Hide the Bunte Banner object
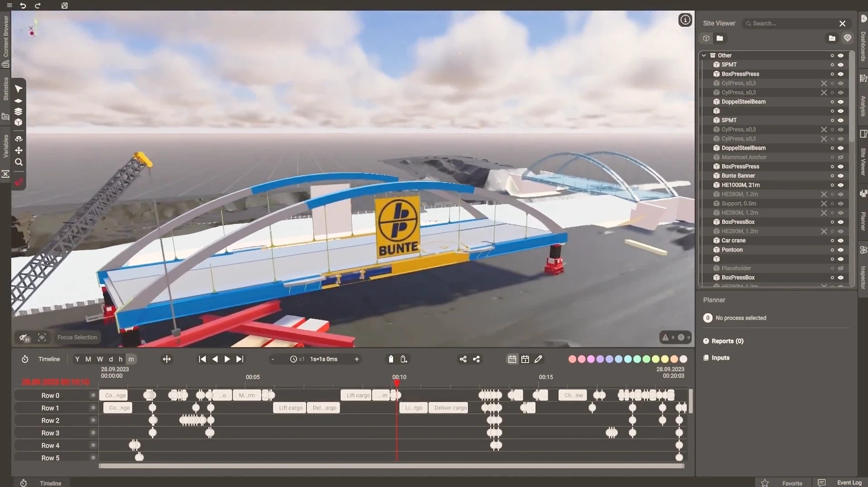This screenshot has height=487, width=868. click(841, 176)
